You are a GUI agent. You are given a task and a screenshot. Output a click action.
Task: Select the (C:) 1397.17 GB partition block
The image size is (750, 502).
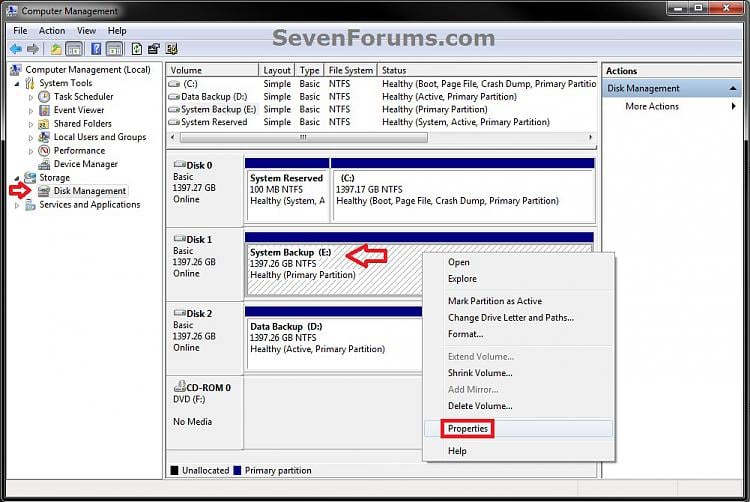[463, 190]
